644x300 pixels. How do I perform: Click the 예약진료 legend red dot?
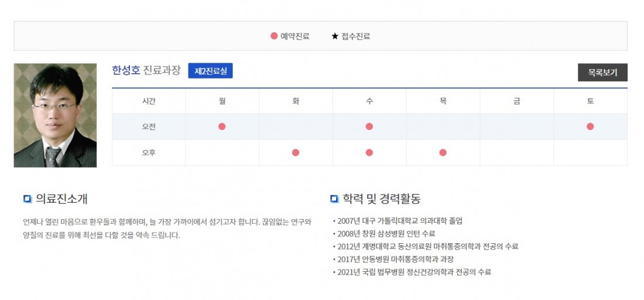pyautogui.click(x=274, y=36)
